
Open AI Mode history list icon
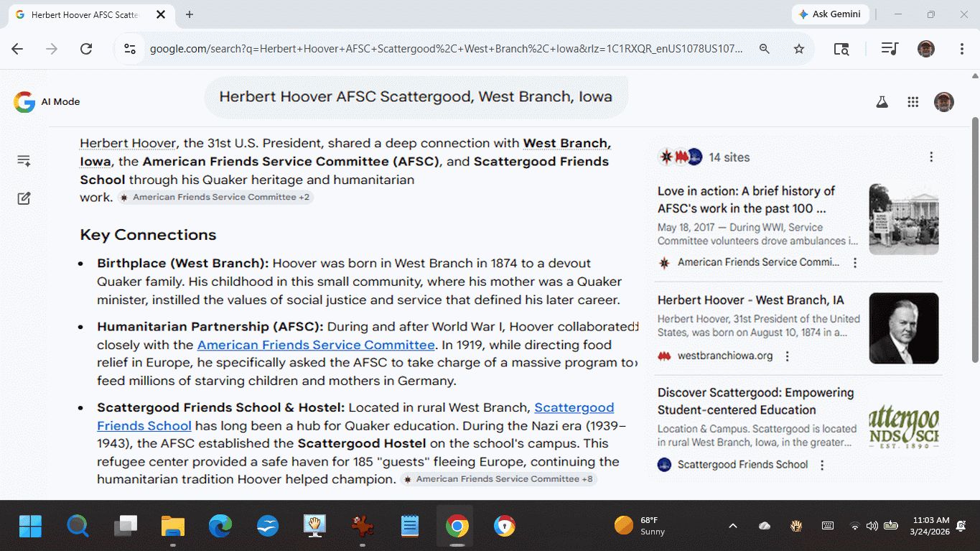click(x=24, y=161)
